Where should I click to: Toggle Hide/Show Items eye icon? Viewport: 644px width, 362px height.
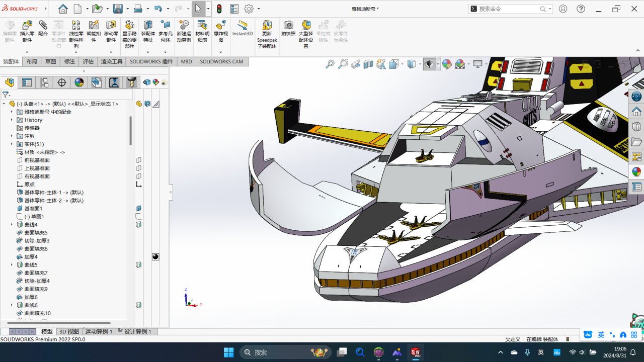tap(429, 64)
